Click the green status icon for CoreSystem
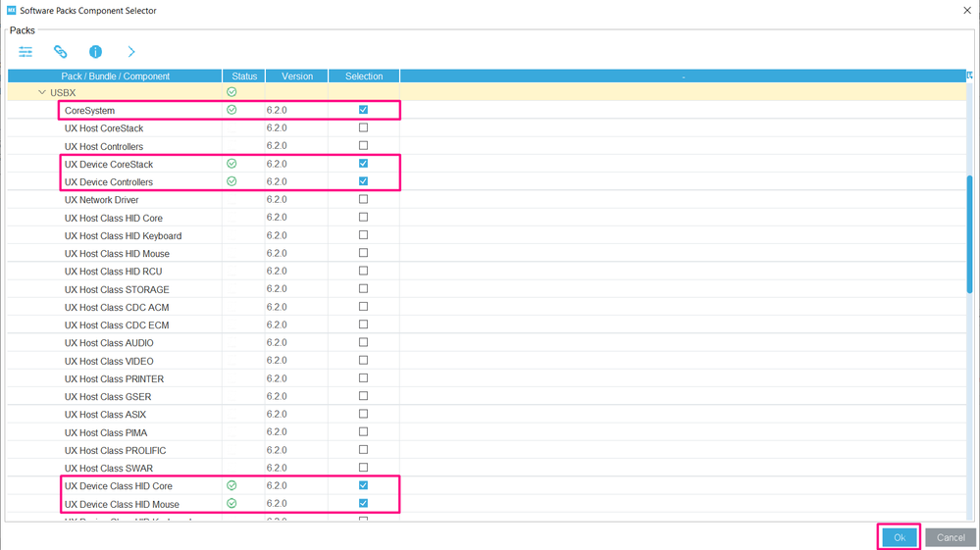980x550 pixels. [232, 110]
